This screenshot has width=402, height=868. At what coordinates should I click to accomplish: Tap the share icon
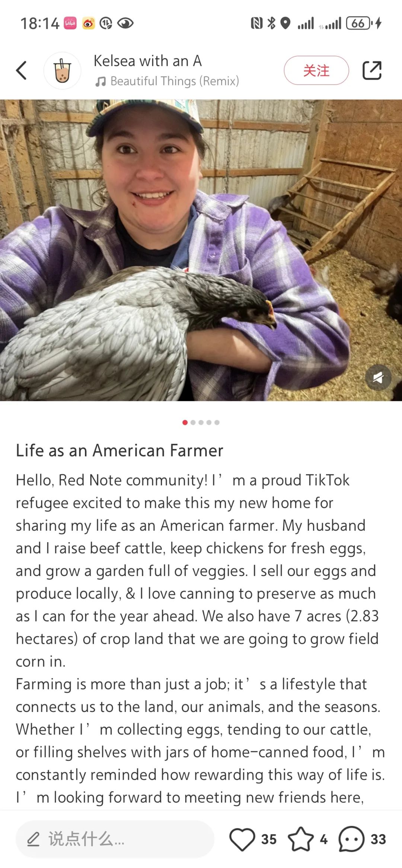pyautogui.click(x=372, y=70)
